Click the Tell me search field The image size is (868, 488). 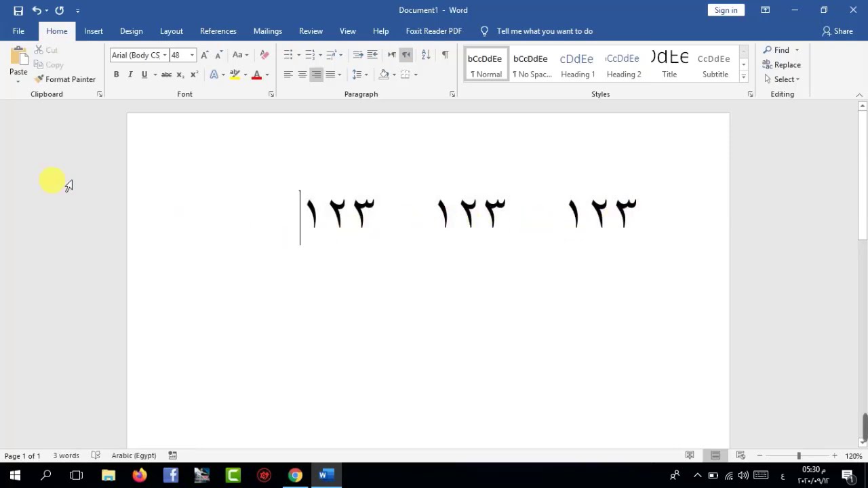click(x=545, y=31)
